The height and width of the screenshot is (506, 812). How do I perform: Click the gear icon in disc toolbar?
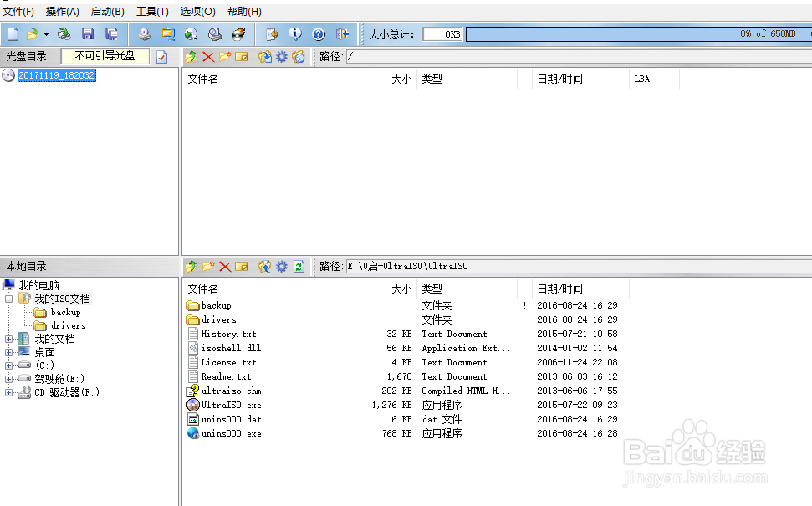click(281, 56)
